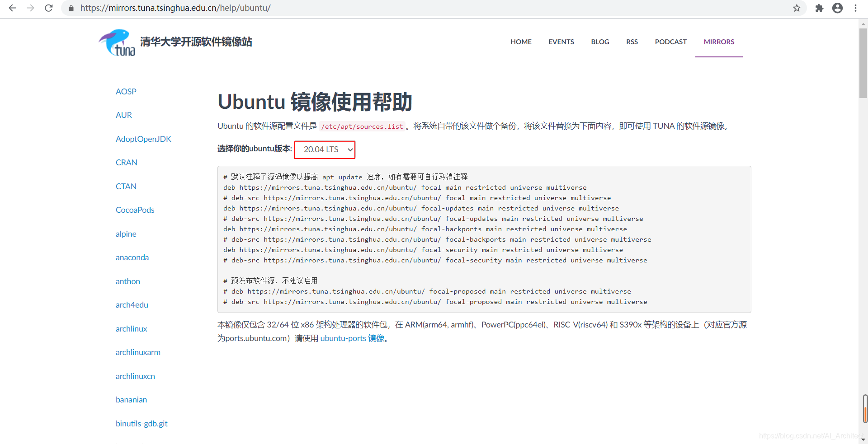This screenshot has height=444, width=868.
Task: Click the vertical scrollbar thumb
Action: coord(863,63)
